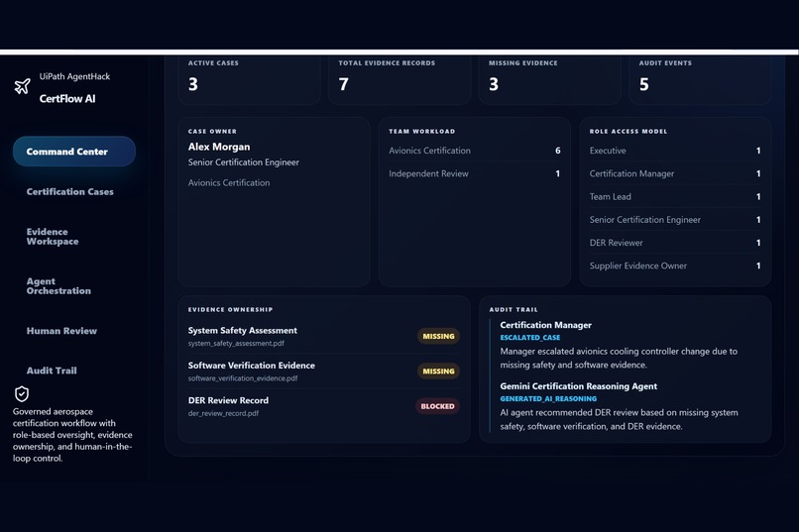799x532 pixels.
Task: Click Senior Certification Engineer under Alex Morgan
Action: 244,162
